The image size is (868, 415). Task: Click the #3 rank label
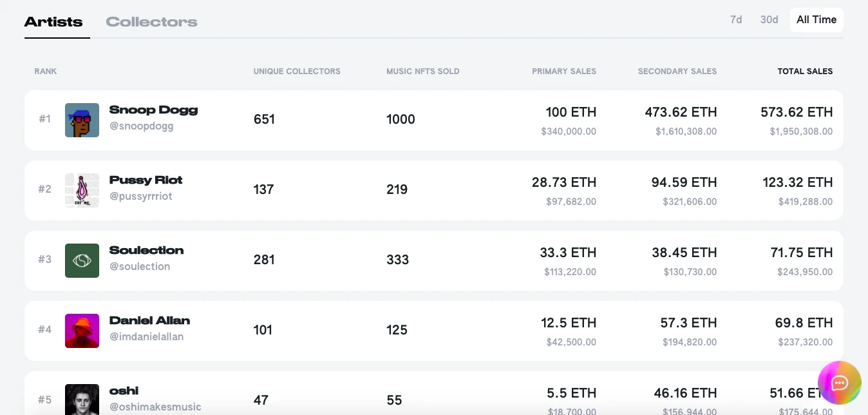click(x=44, y=260)
